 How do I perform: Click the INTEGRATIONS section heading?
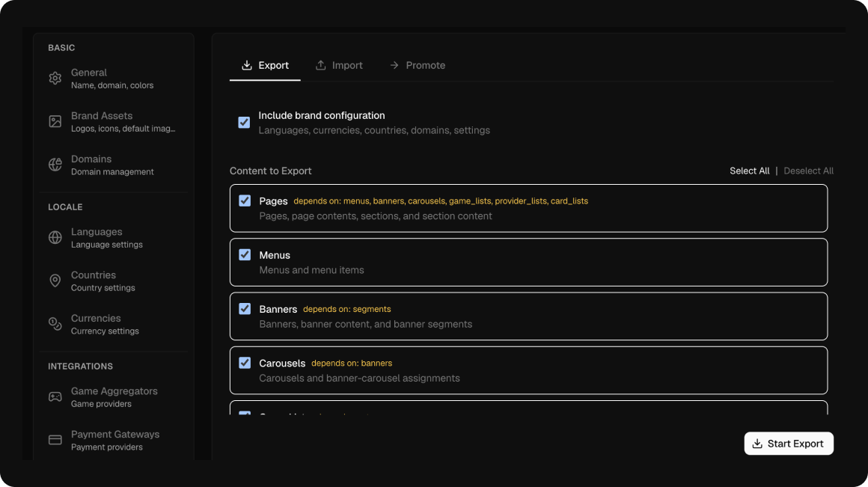(80, 367)
